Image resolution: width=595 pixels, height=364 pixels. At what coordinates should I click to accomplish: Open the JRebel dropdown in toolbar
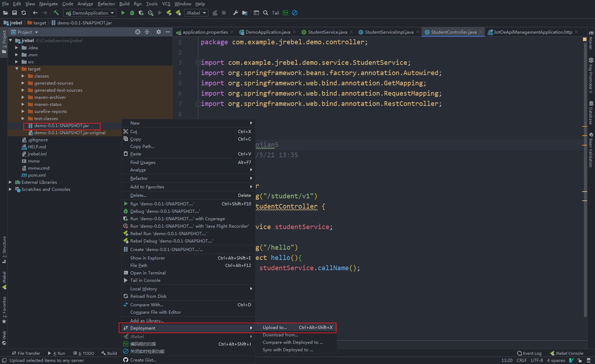point(197,13)
